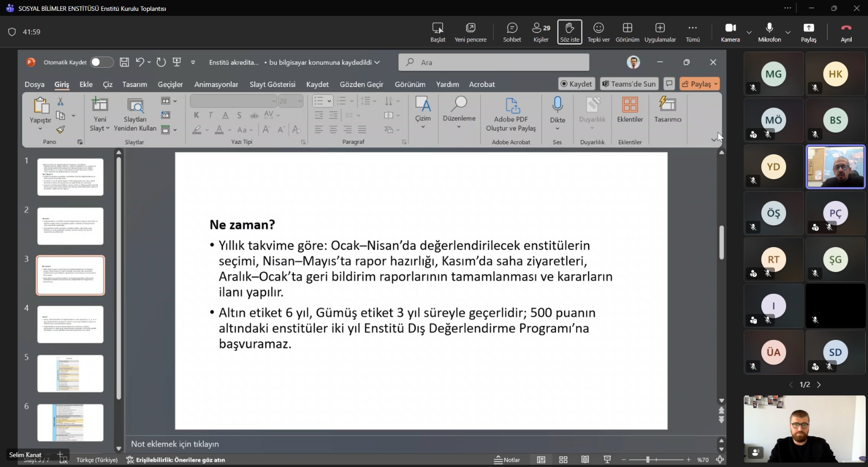
Task: Toggle the Teams Kamera on or off
Action: pos(730,32)
